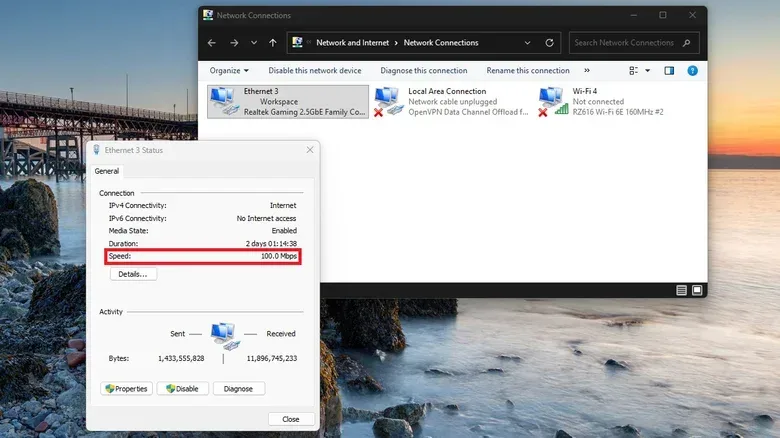Click the Duration value 2 days 01:14:38
780x438 pixels.
272,244
